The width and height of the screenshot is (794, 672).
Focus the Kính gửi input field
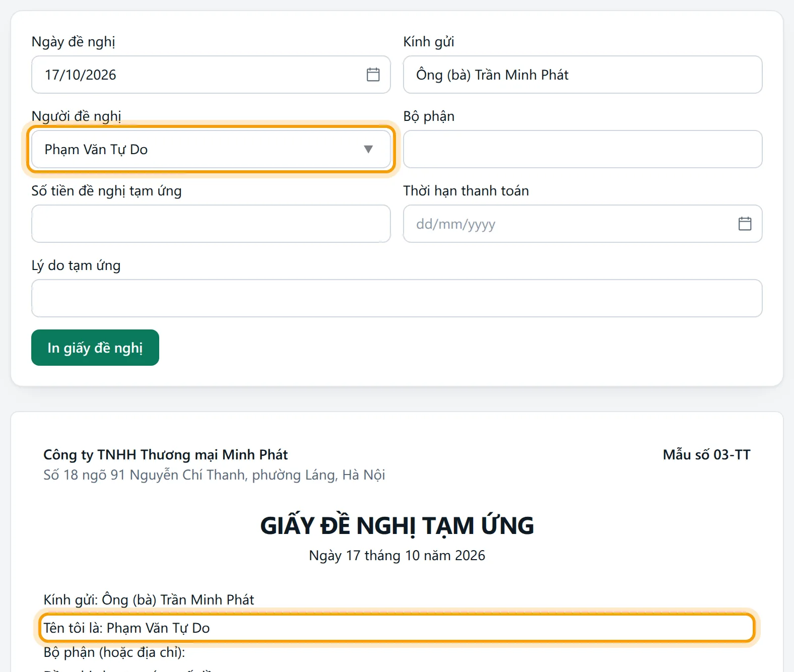[582, 75]
